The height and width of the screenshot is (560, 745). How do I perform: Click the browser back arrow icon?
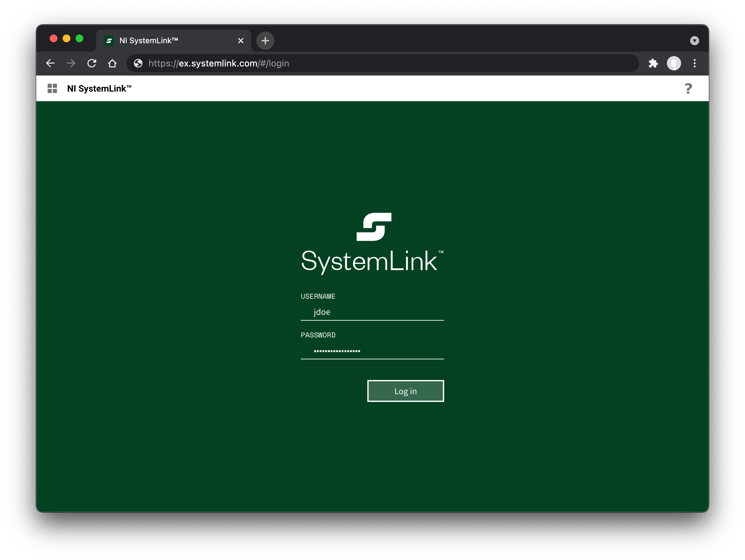click(x=51, y=63)
